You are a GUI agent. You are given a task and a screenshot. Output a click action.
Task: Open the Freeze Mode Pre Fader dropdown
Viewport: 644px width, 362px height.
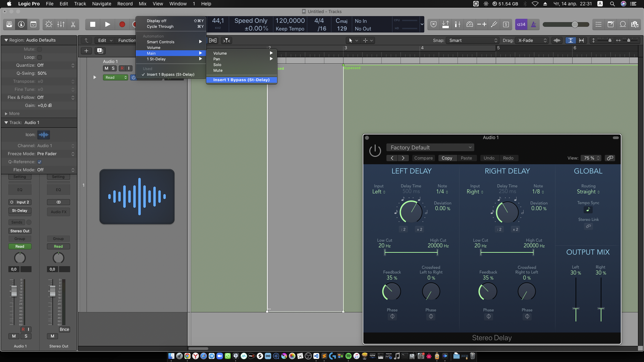click(x=56, y=154)
